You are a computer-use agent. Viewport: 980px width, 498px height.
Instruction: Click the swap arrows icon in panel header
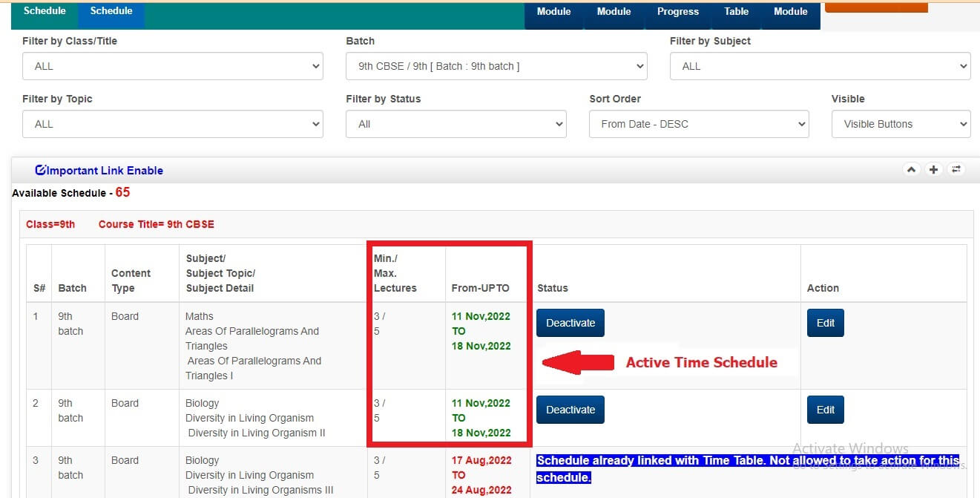[x=956, y=170]
